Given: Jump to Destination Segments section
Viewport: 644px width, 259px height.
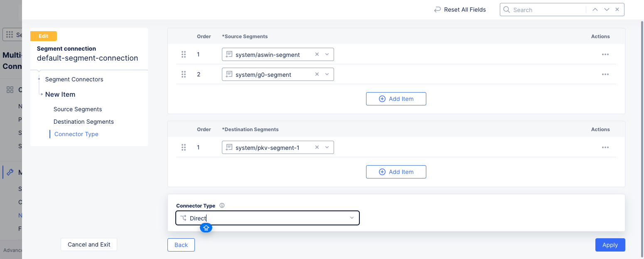Looking at the screenshot, I should point(84,122).
